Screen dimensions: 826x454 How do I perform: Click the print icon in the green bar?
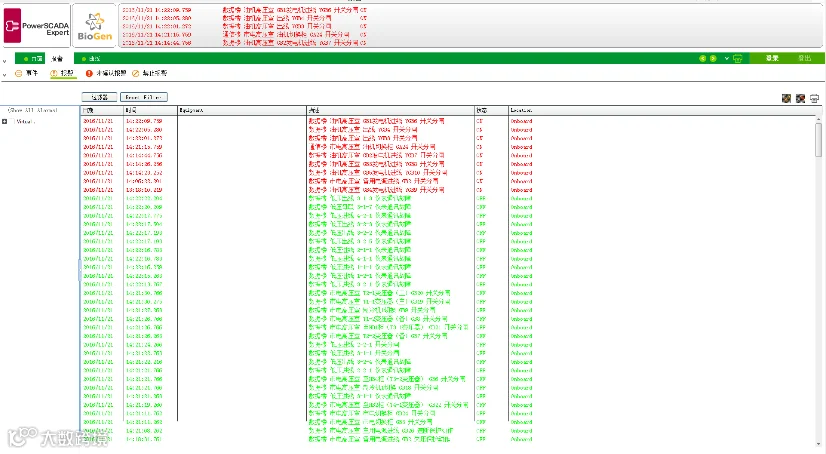click(x=738, y=58)
